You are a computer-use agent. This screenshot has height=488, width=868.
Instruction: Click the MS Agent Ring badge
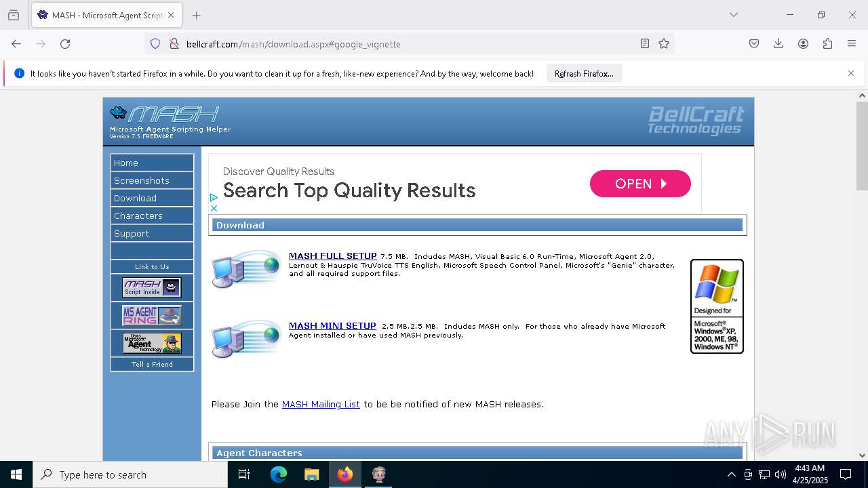coord(152,315)
